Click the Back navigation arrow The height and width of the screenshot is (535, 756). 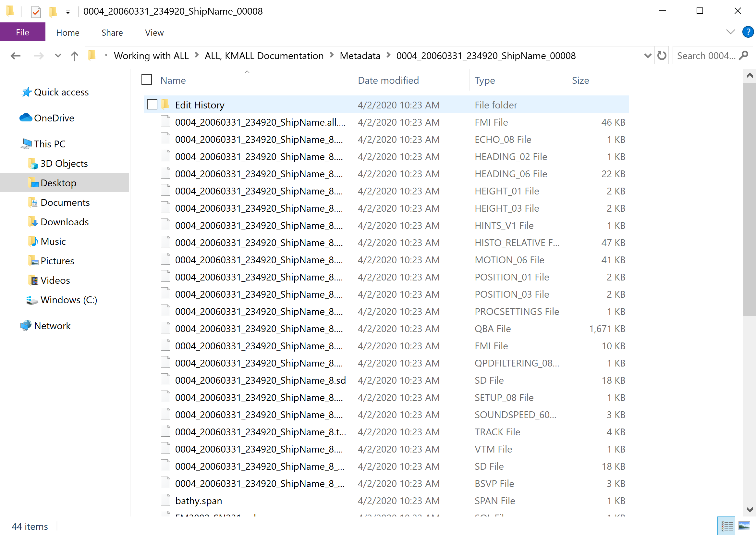[15, 56]
